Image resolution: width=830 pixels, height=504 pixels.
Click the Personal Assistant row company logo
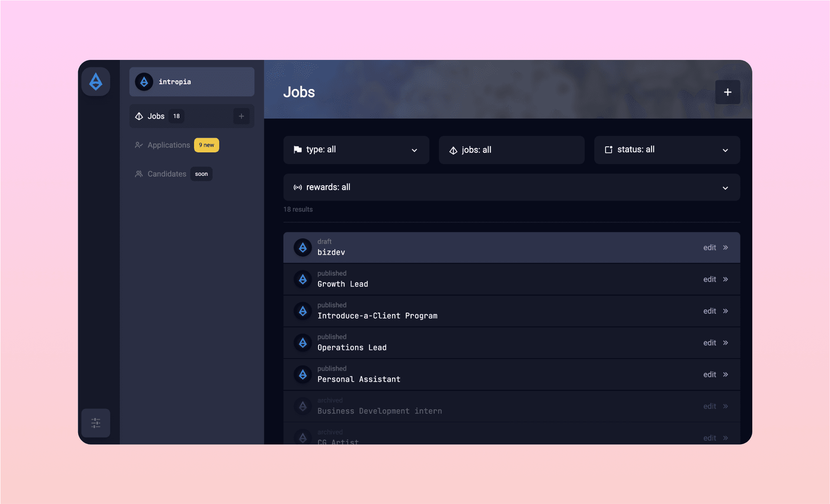coord(303,374)
